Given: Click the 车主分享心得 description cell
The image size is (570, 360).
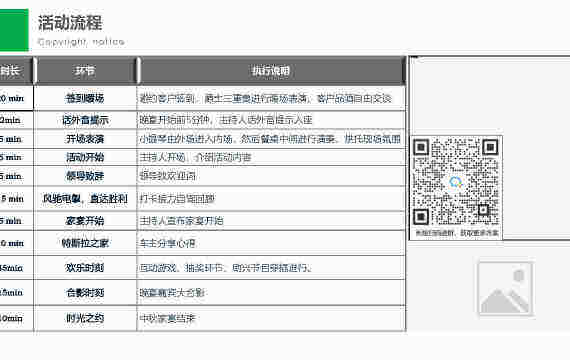Looking at the screenshot, I should pyautogui.click(x=271, y=243).
